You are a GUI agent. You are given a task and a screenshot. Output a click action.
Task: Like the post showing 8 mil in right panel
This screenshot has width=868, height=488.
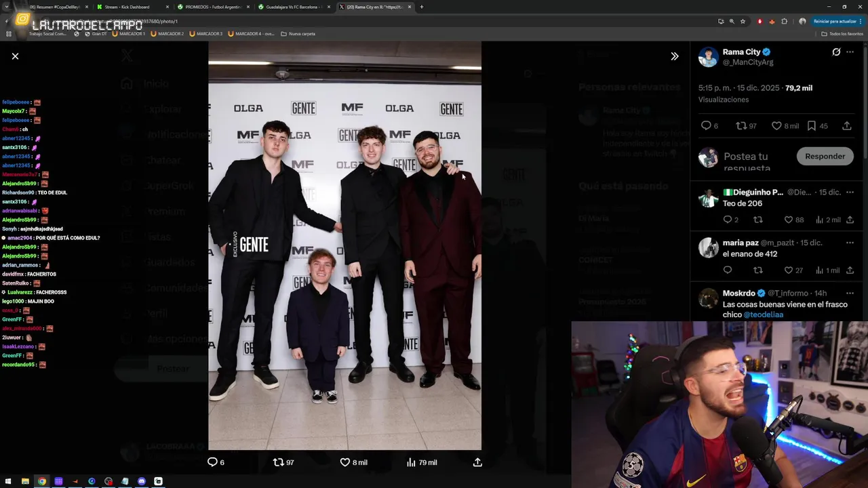coord(785,126)
